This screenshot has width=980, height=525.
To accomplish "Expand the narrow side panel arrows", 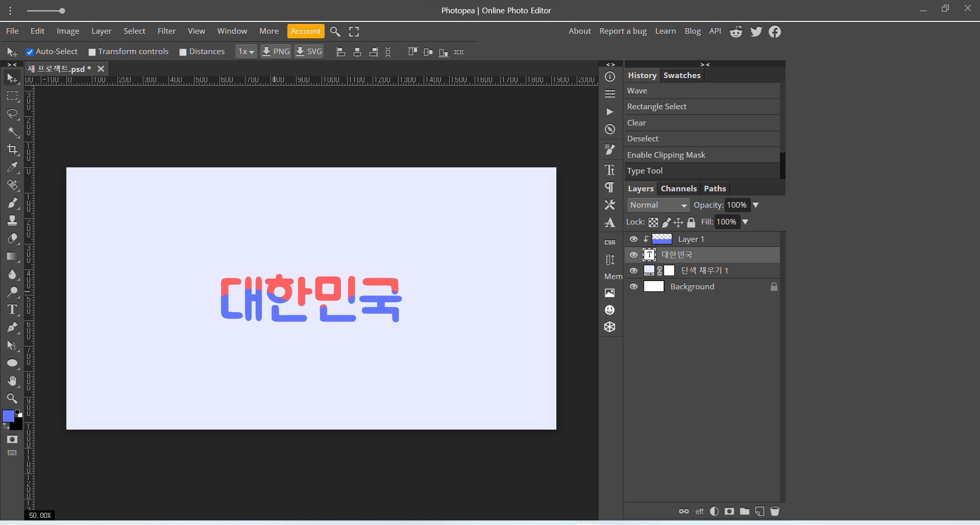I will (x=610, y=65).
